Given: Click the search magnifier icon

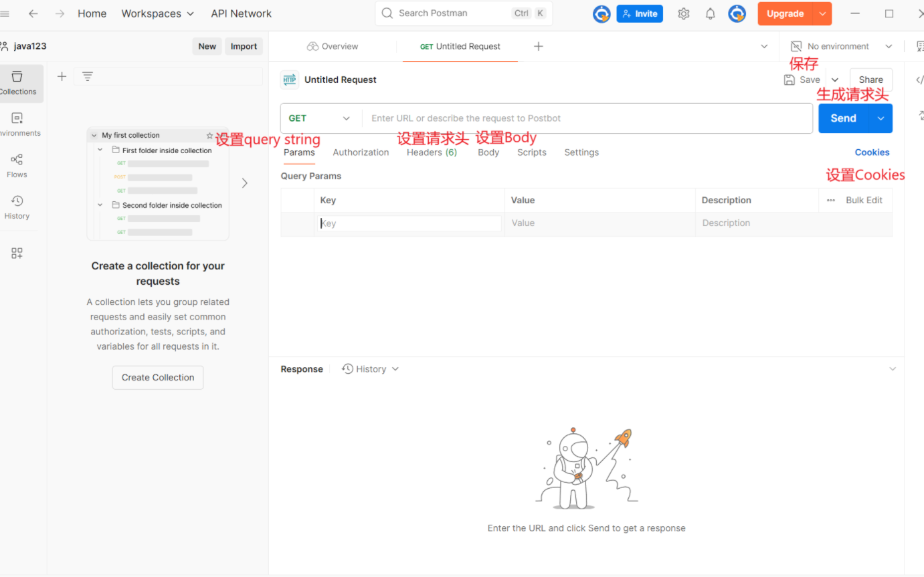Looking at the screenshot, I should [x=387, y=13].
